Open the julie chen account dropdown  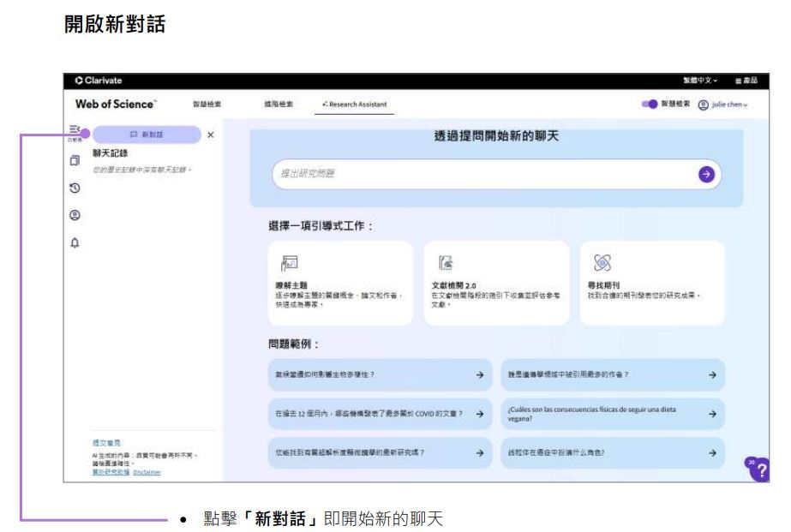click(x=729, y=105)
